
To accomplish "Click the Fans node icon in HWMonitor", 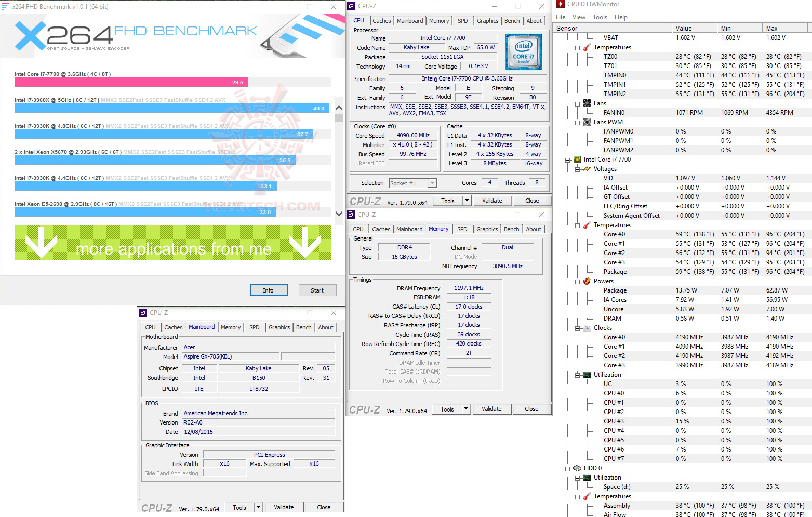I will [587, 103].
